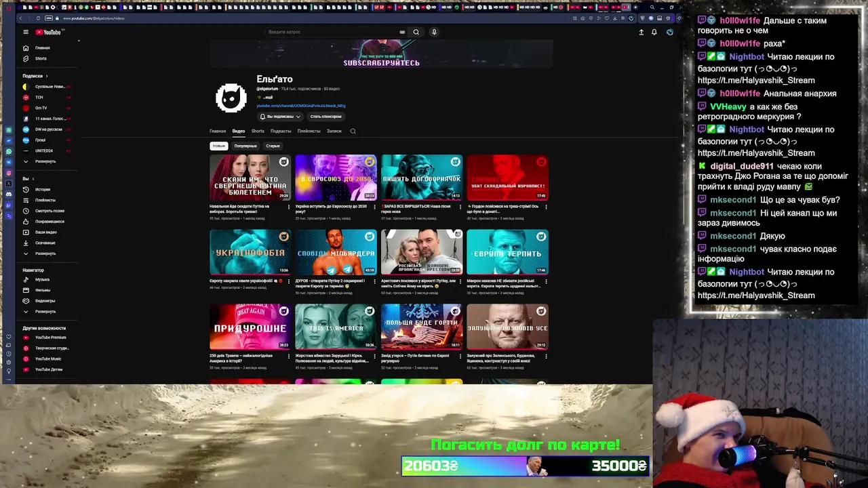The height and width of the screenshot is (488, 868).
Task: Open the ЄВРОПА ТЕРПИТЬ video thumbnail
Action: coord(507,251)
